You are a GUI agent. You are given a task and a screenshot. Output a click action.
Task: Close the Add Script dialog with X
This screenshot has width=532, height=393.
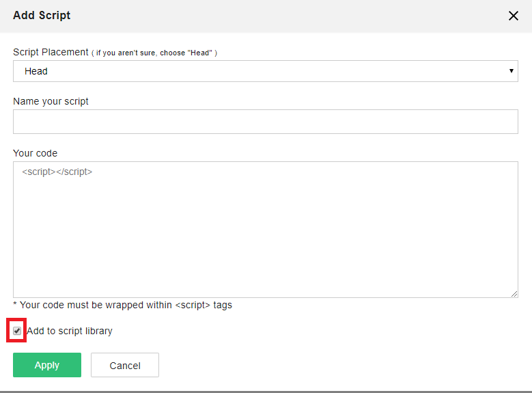[514, 16]
